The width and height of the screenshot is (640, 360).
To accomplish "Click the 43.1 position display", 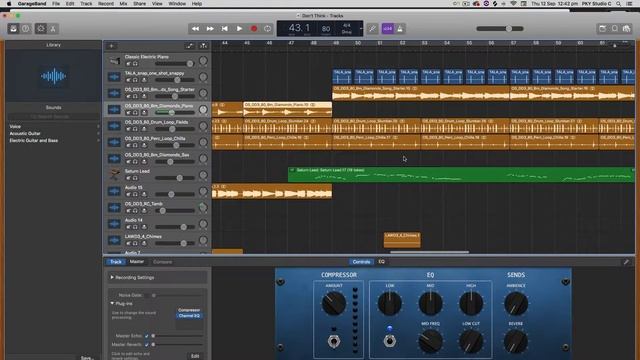I will (299, 28).
